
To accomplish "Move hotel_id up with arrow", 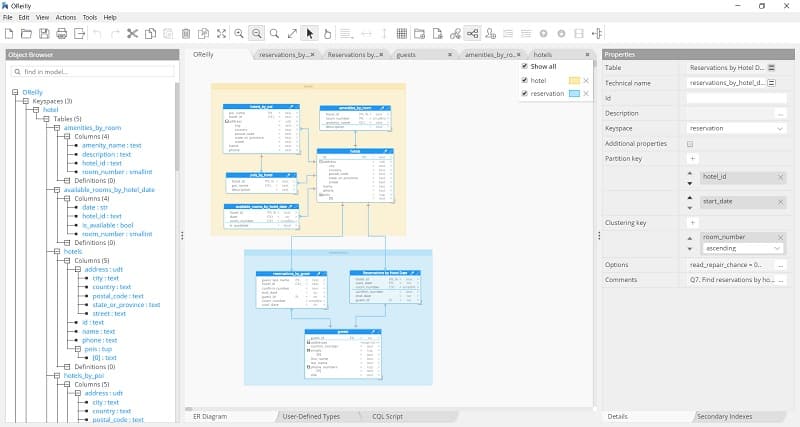I will [x=690, y=173].
